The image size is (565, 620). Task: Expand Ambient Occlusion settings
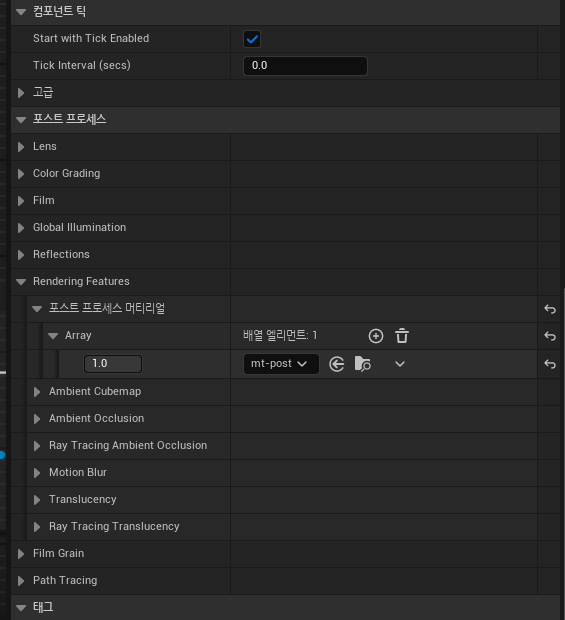(37, 419)
